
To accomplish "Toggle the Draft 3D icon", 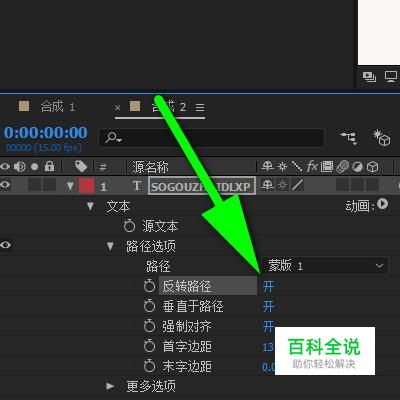I will 381,138.
